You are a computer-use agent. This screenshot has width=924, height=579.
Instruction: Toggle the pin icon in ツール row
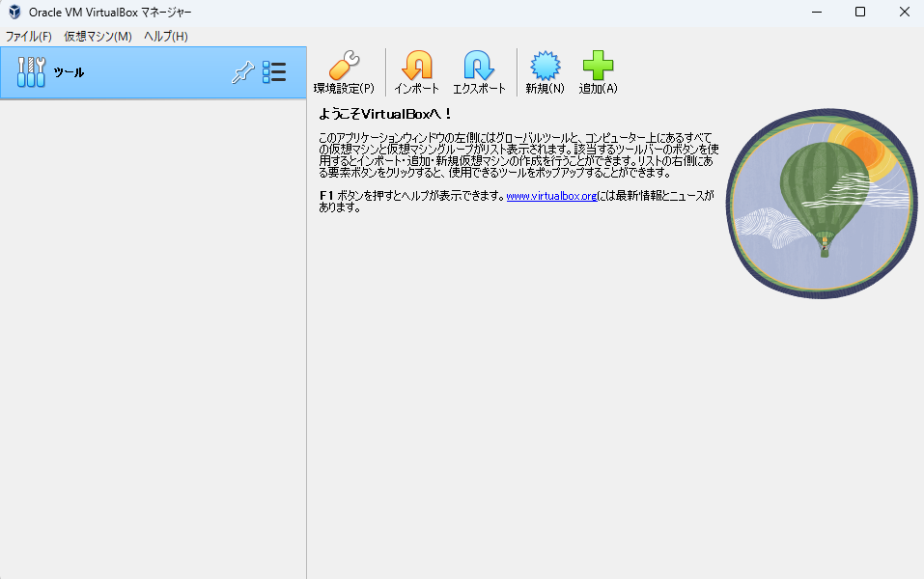pyautogui.click(x=242, y=72)
